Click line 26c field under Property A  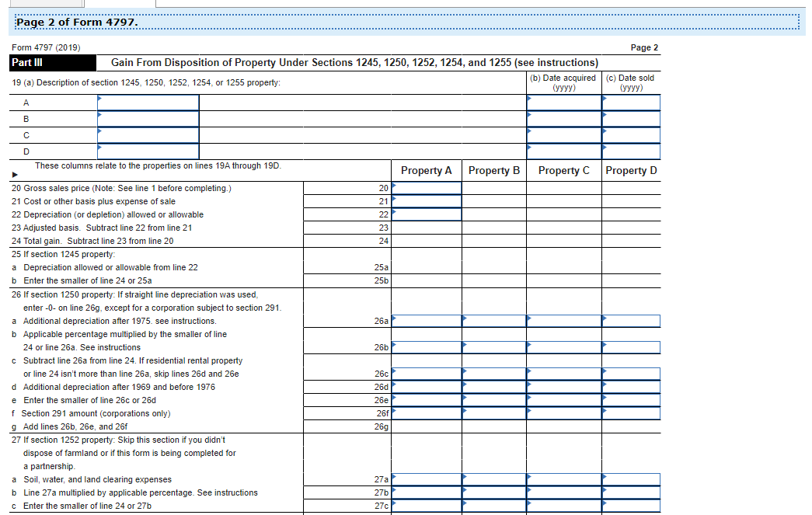coord(427,374)
